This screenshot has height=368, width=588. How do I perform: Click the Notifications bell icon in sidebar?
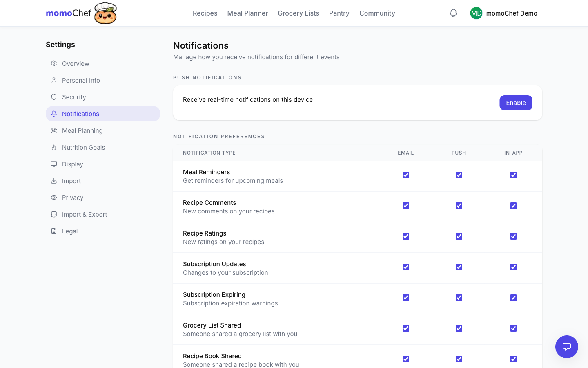click(x=54, y=114)
